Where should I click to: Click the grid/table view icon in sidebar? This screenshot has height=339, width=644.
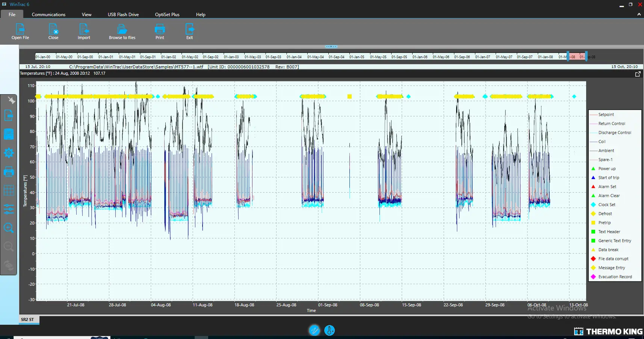coord(9,190)
